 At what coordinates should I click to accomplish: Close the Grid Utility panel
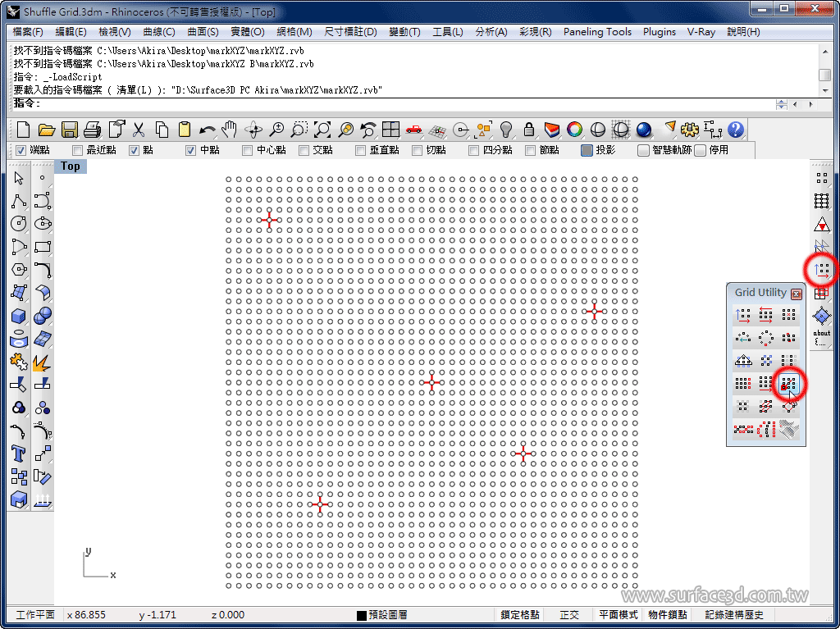pos(797,294)
